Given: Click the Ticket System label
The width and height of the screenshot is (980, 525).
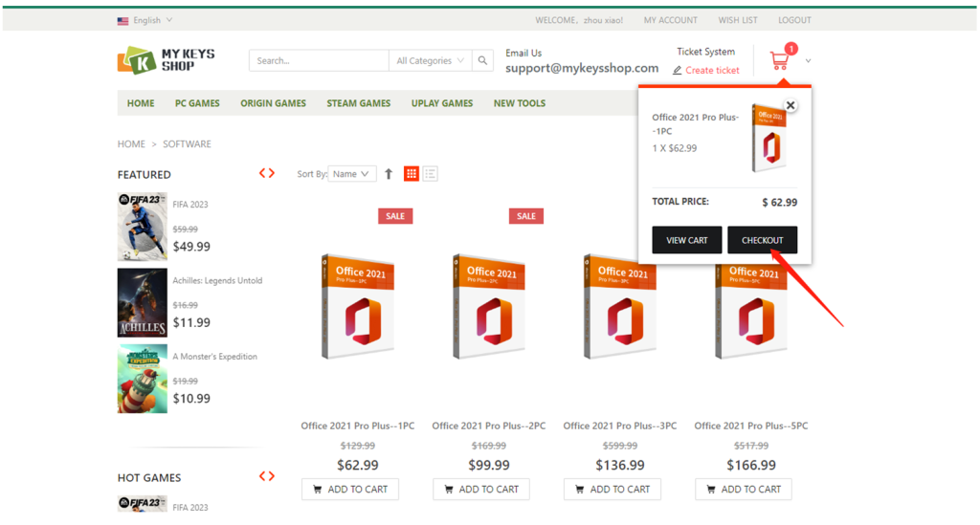Looking at the screenshot, I should (705, 52).
